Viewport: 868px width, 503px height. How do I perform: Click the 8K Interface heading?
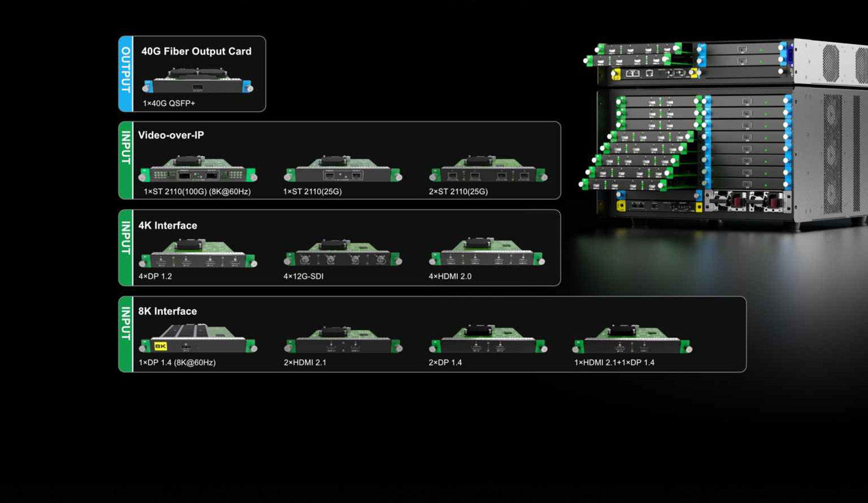(167, 311)
